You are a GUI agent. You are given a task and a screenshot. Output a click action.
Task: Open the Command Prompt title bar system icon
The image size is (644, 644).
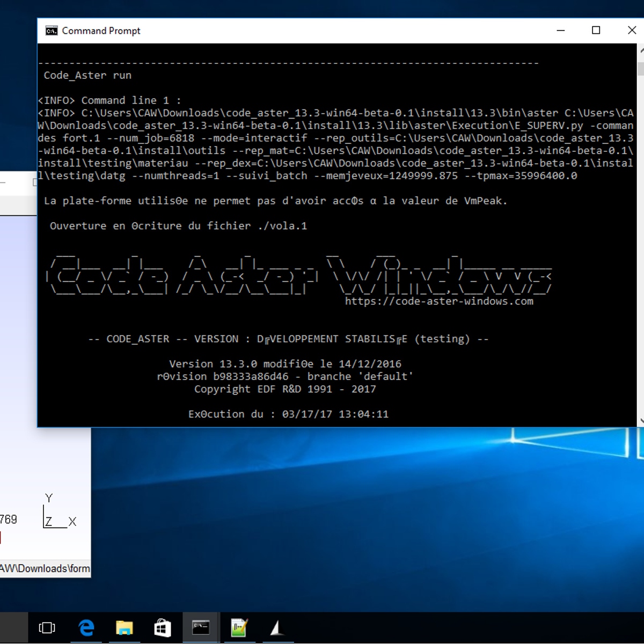52,31
